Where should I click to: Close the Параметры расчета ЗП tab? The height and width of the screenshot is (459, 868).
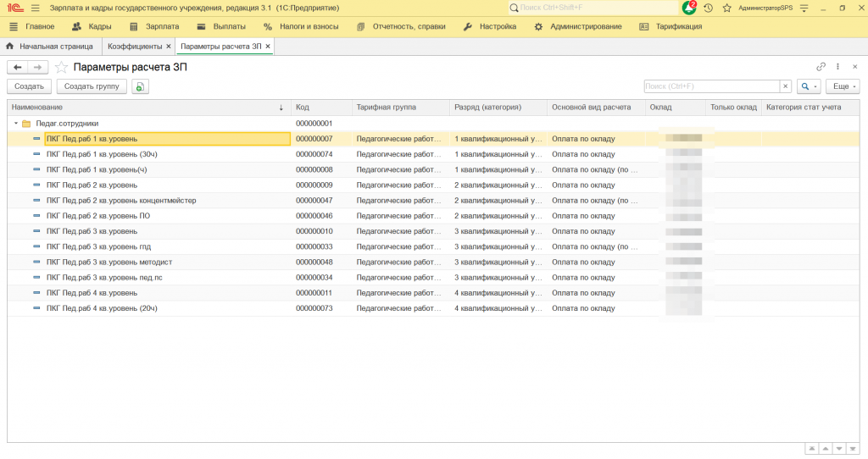(x=268, y=47)
